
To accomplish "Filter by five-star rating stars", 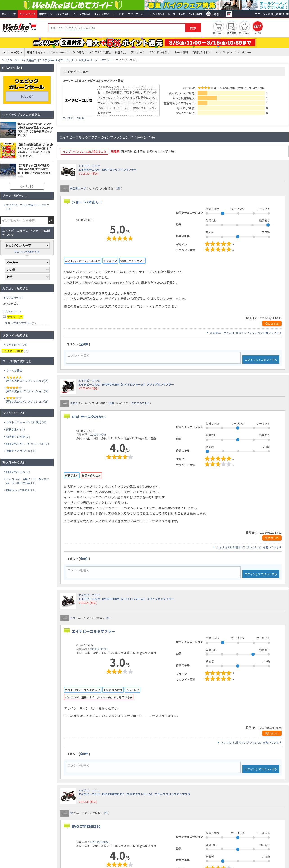I will click(x=14, y=377).
